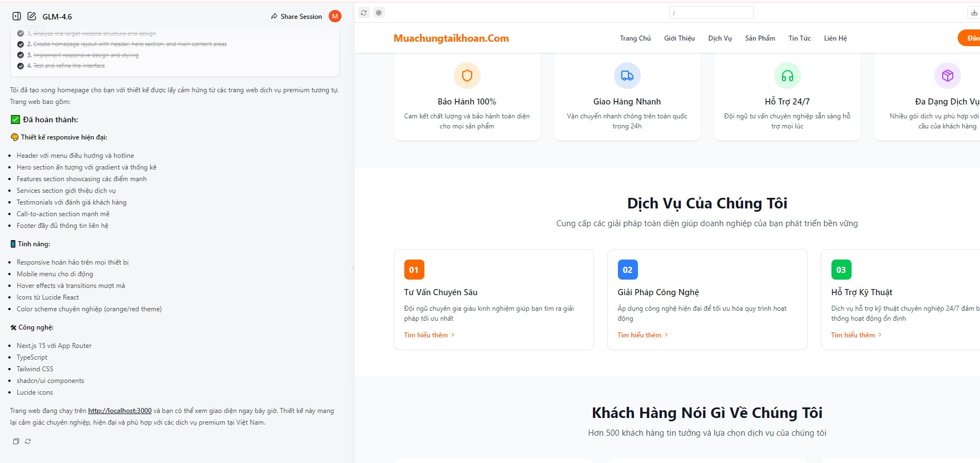The width and height of the screenshot is (980, 463).
Task: Click Giải Pháp Công Nghệ card title
Action: tap(658, 292)
